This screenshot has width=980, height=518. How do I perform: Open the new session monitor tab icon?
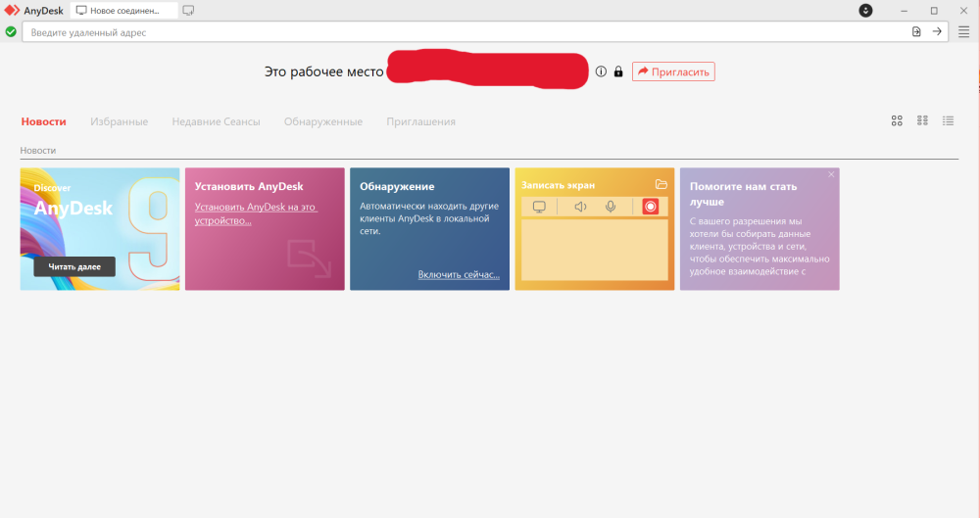coord(188,11)
